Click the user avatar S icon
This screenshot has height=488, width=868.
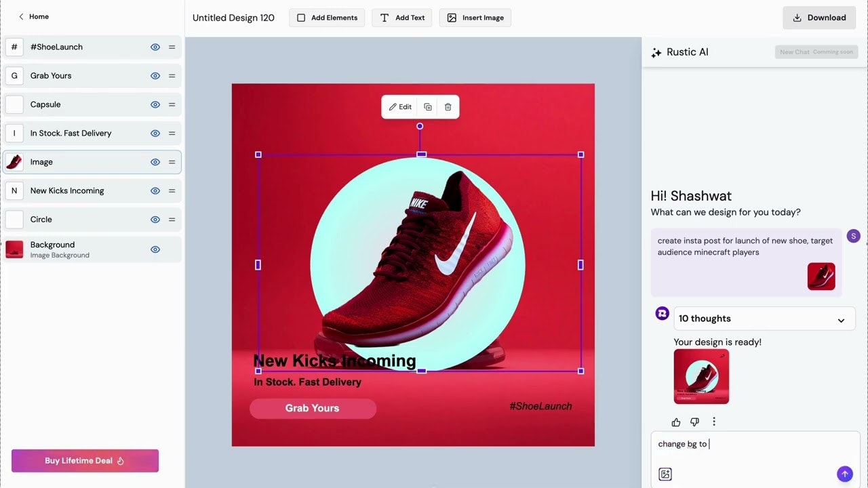(854, 236)
